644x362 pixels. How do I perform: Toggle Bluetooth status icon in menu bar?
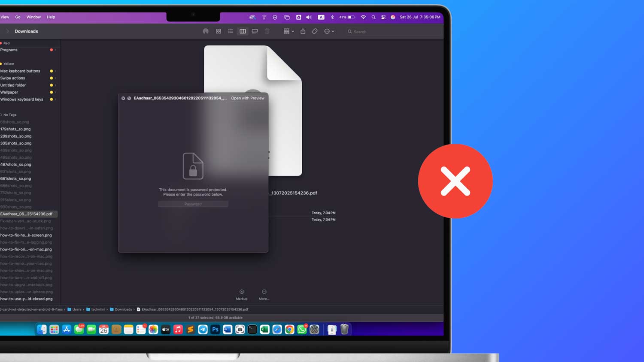click(x=332, y=17)
